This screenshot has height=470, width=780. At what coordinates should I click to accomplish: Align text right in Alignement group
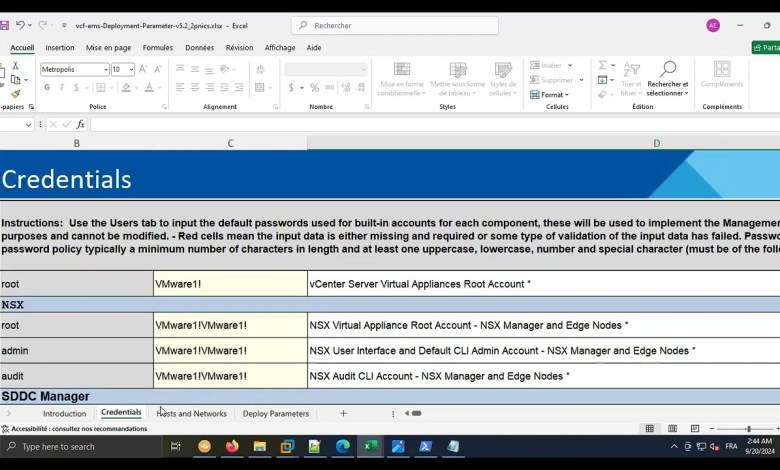(x=209, y=88)
